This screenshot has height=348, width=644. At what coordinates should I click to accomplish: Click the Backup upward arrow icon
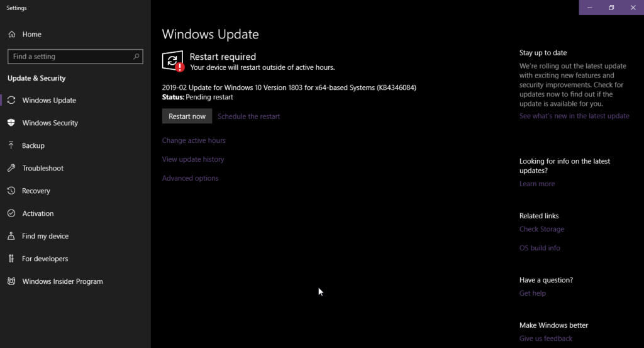[11, 145]
